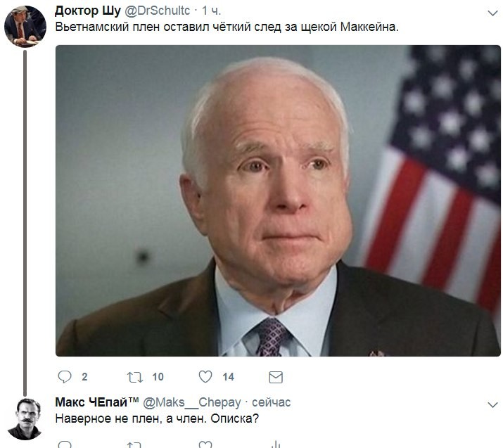The height and width of the screenshot is (448, 503).
Task: Open the Доктор Шу display name link
Action: (82, 11)
